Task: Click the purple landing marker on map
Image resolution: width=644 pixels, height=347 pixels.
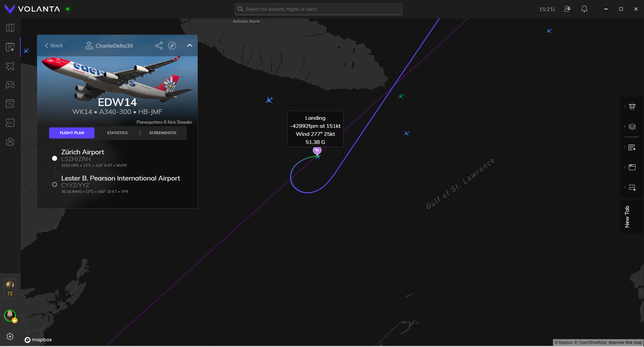Action: click(x=317, y=150)
